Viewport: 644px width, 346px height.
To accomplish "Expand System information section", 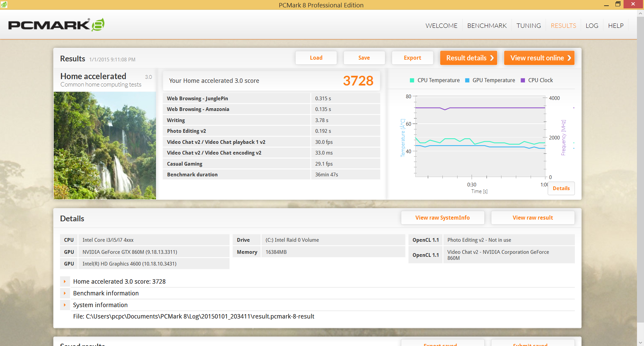I will (65, 305).
